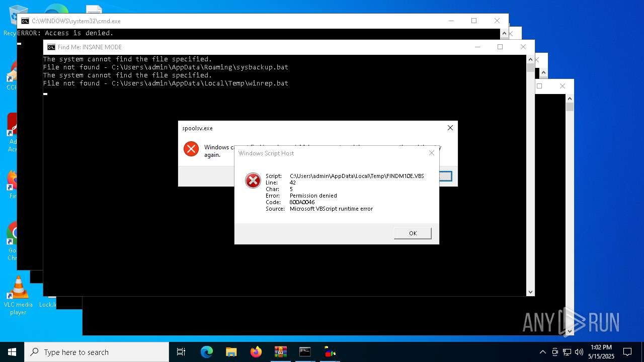Maximize the Find Me: INSANE MODE window
This screenshot has height=362, width=644.
tap(500, 47)
